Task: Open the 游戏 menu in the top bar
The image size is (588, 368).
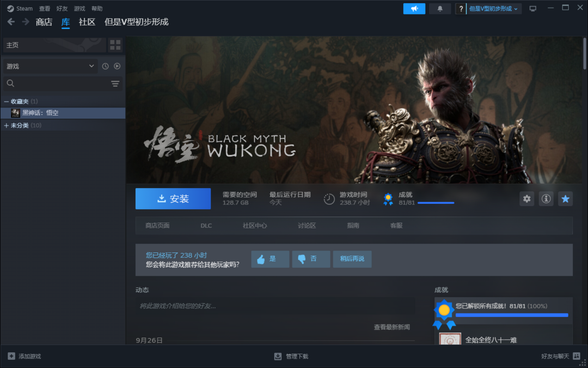Action: pyautogui.click(x=79, y=8)
